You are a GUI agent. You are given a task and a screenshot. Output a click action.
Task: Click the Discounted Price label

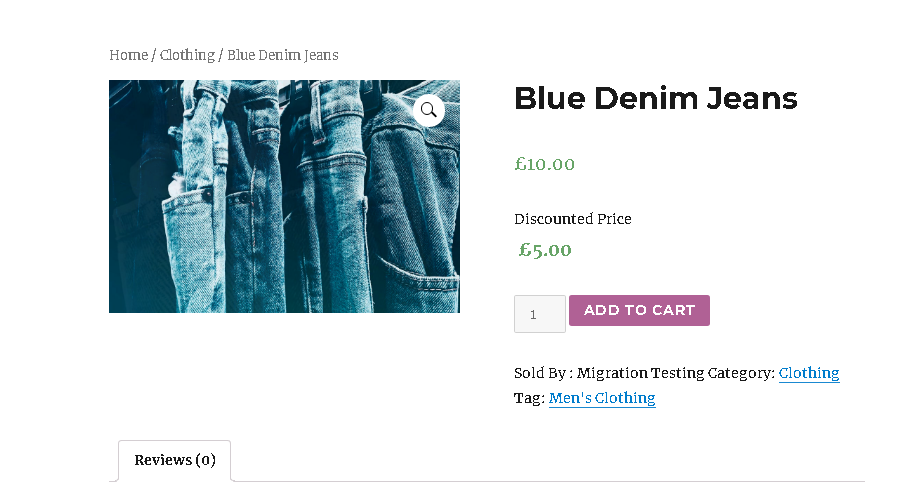(x=573, y=219)
